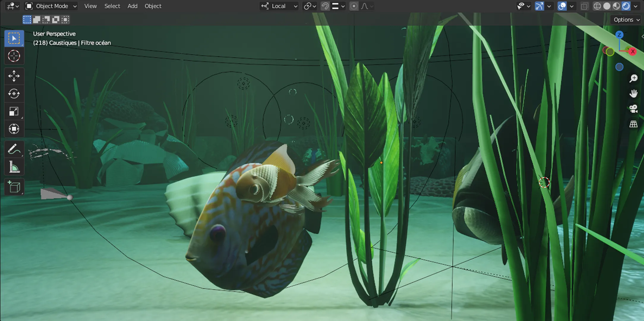Open the Add menu
This screenshot has height=321, width=644.
(132, 6)
